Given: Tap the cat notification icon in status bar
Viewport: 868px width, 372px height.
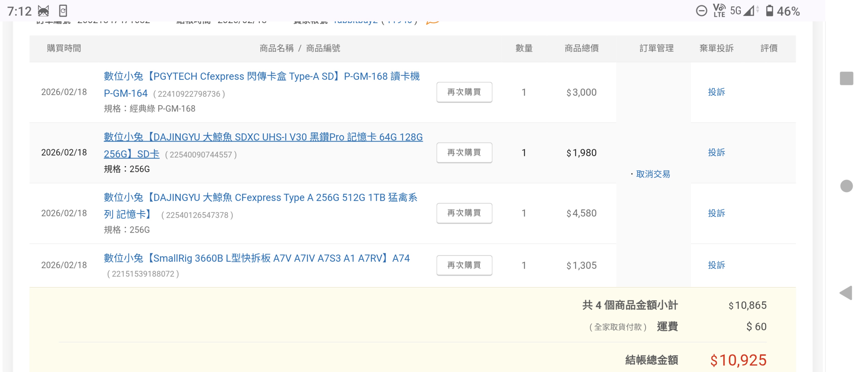Looking at the screenshot, I should click(x=43, y=11).
